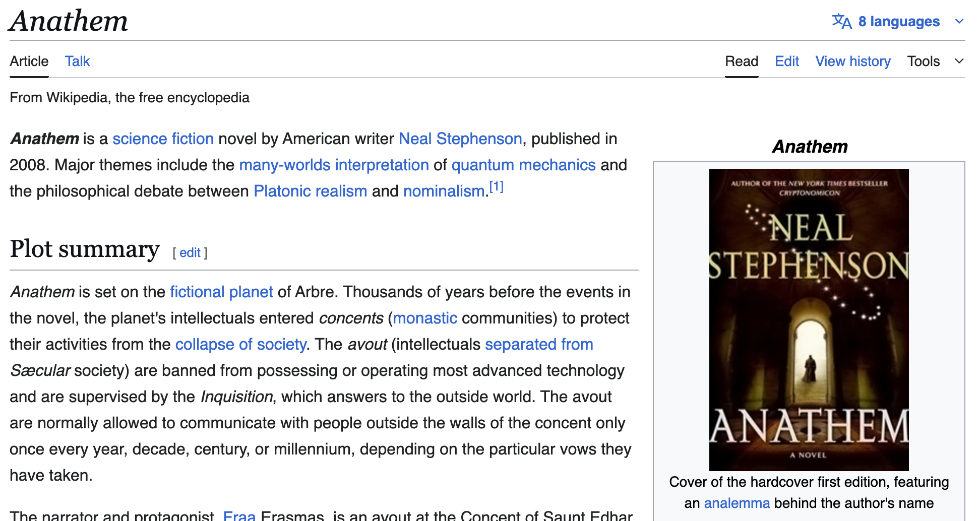Screen dimensions: 980x521
Task: Open many-worlds interpretation link
Action: click(x=334, y=165)
